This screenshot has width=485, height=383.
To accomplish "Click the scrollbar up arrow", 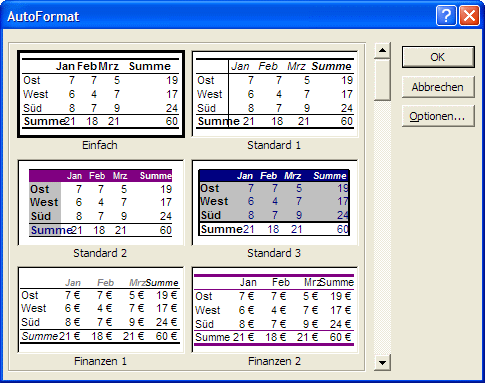I will 382,51.
